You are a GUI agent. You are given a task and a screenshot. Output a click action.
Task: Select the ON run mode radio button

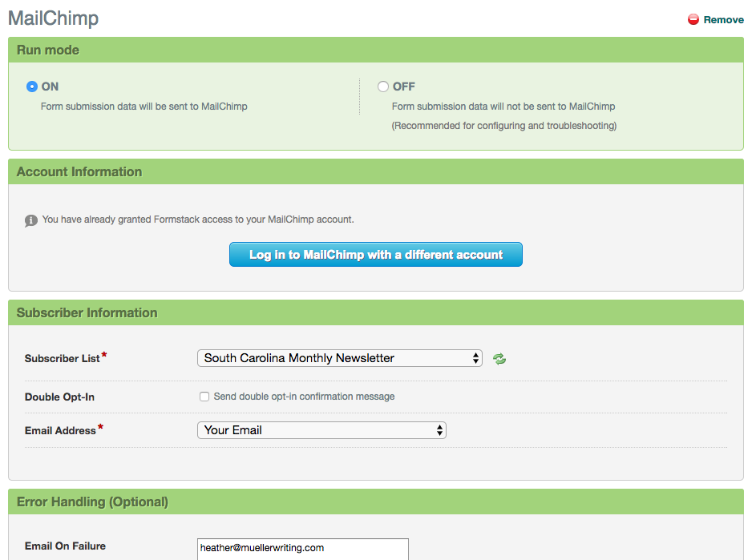click(32, 87)
